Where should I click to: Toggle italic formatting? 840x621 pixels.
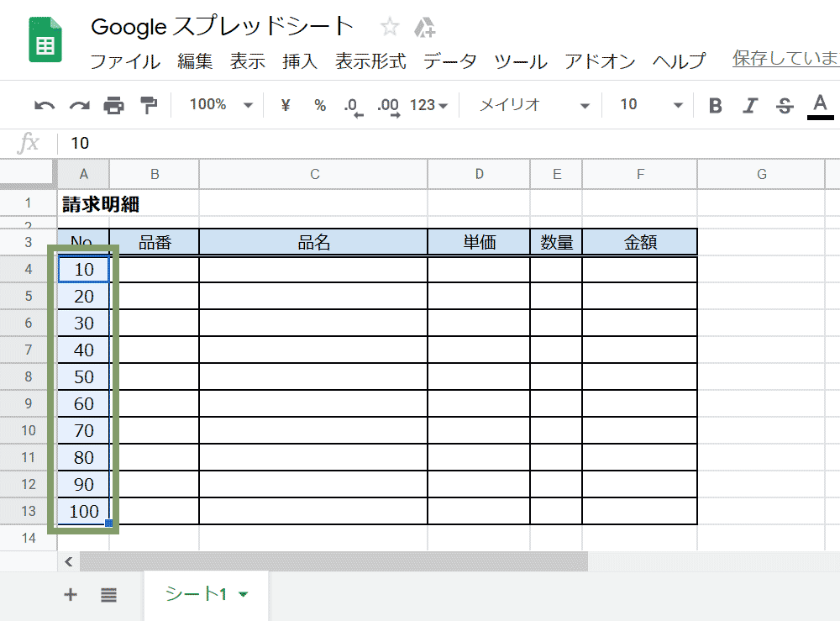[749, 104]
